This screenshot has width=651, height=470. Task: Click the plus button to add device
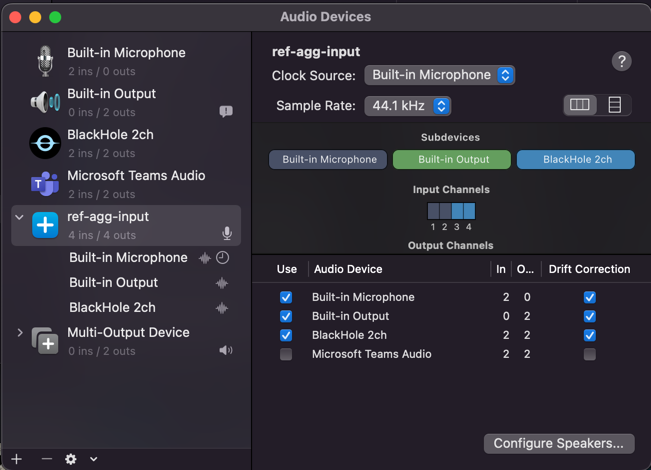(17, 459)
